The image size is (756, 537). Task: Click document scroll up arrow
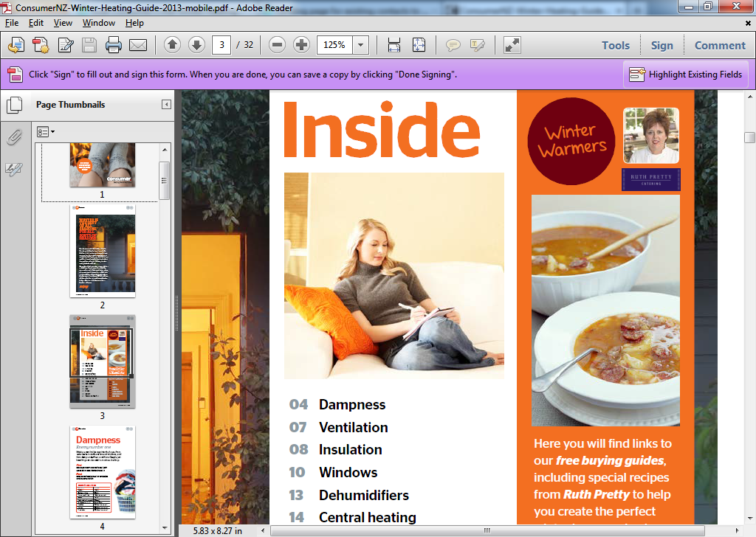[x=749, y=97]
